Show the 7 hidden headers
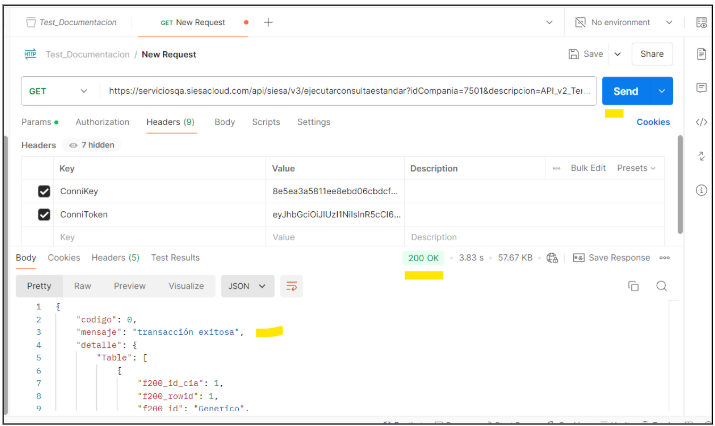 click(x=91, y=145)
